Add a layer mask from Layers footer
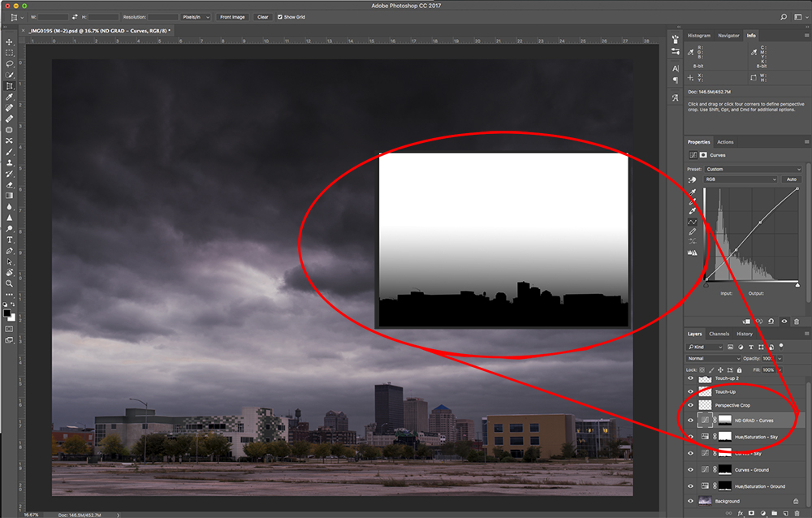 click(751, 513)
